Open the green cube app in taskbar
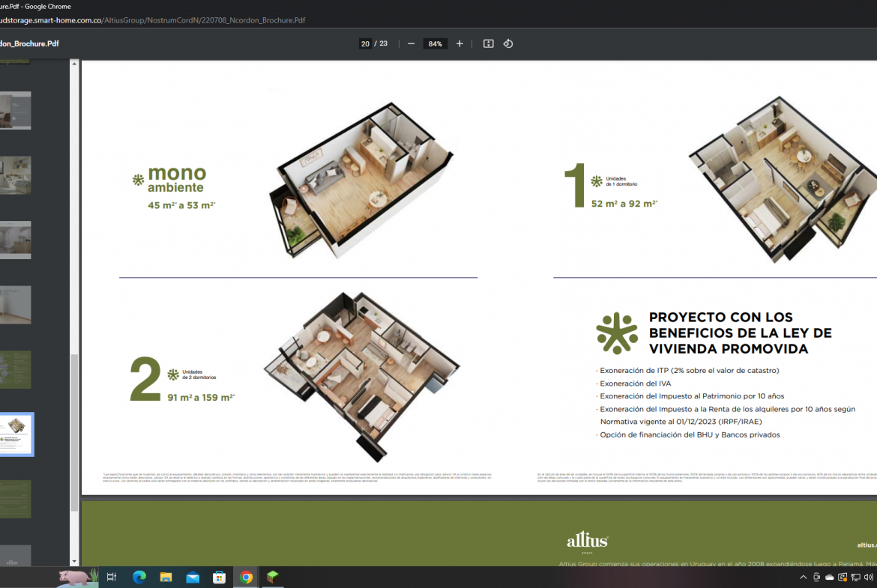The width and height of the screenshot is (877, 588). (273, 577)
